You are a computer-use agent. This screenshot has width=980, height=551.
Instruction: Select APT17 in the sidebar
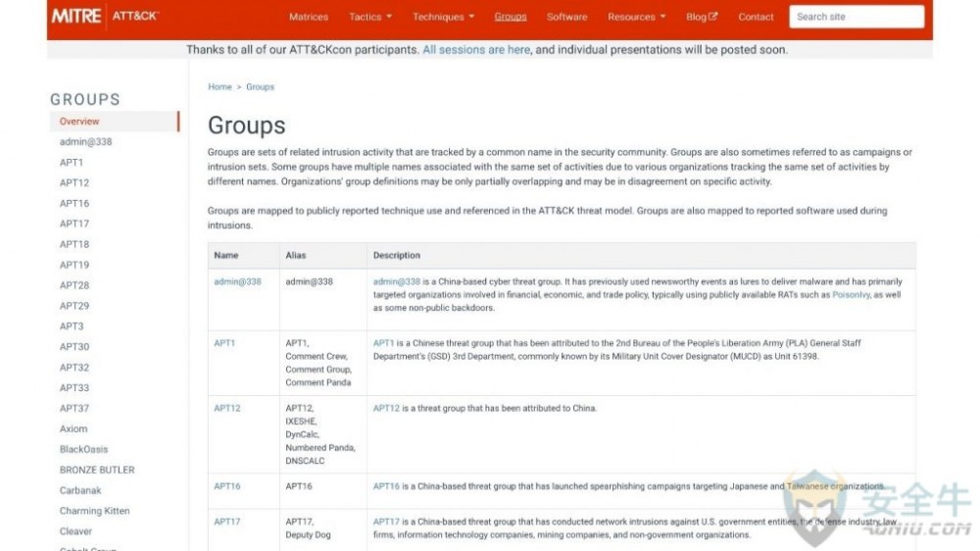click(74, 224)
